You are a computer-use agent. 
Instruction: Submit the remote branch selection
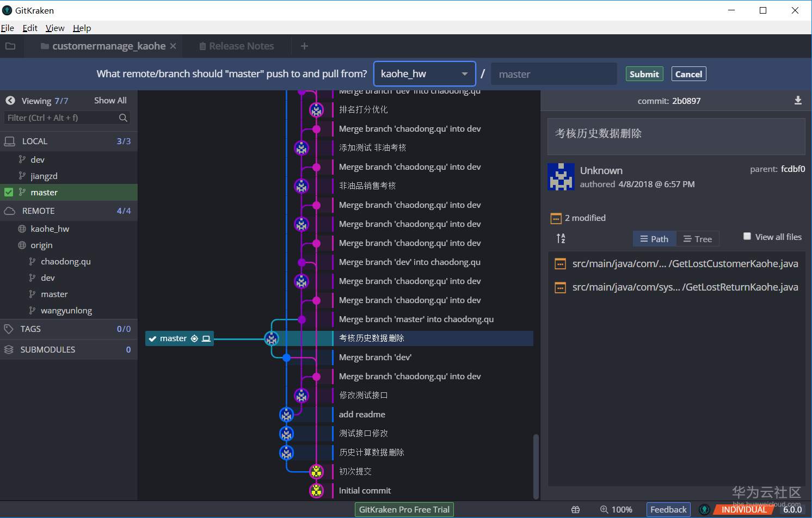[x=644, y=74]
